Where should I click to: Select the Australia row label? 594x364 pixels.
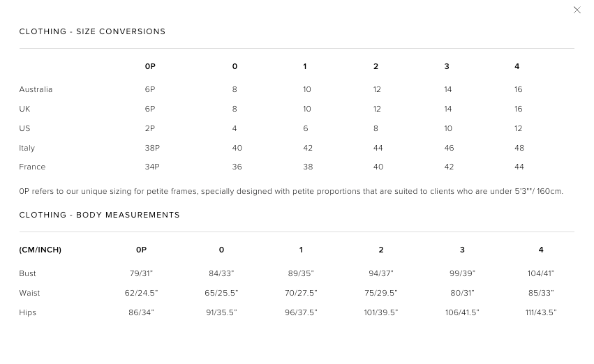pos(36,89)
